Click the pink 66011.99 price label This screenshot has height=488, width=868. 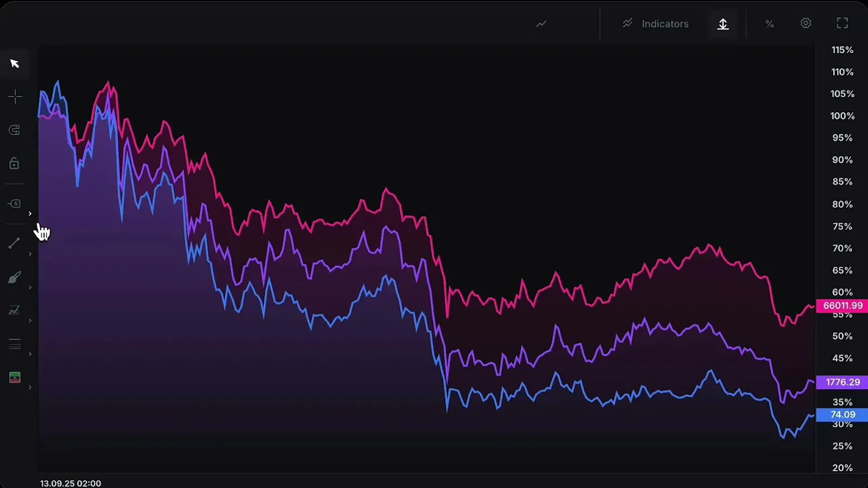(843, 306)
